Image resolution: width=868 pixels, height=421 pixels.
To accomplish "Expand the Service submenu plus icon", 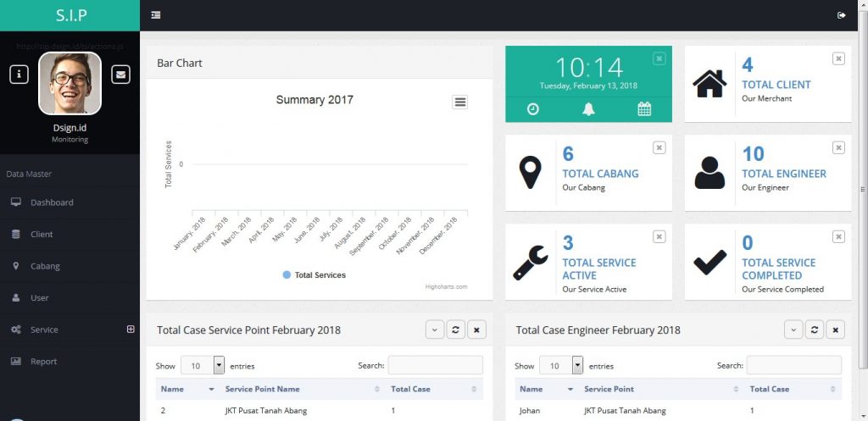I will click(131, 330).
